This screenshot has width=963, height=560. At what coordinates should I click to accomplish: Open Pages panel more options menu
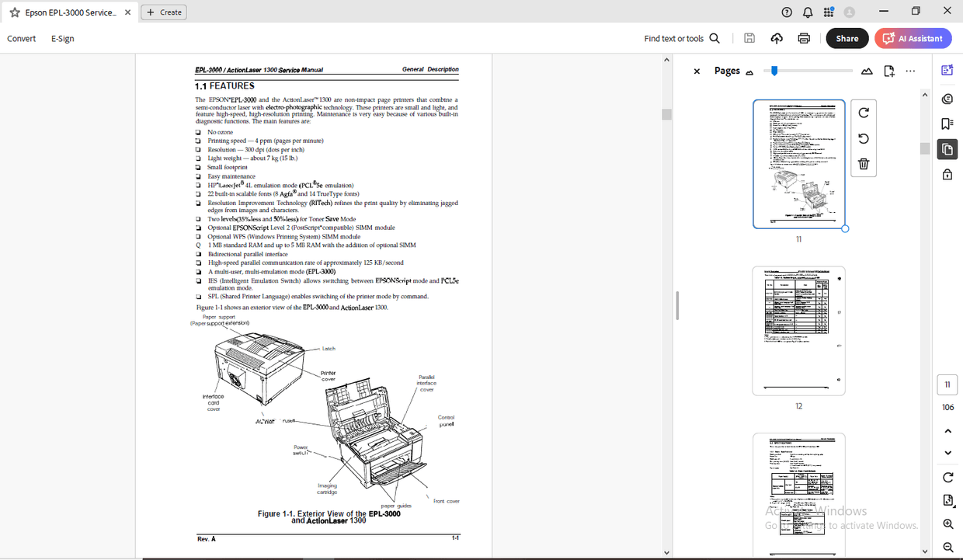click(910, 71)
